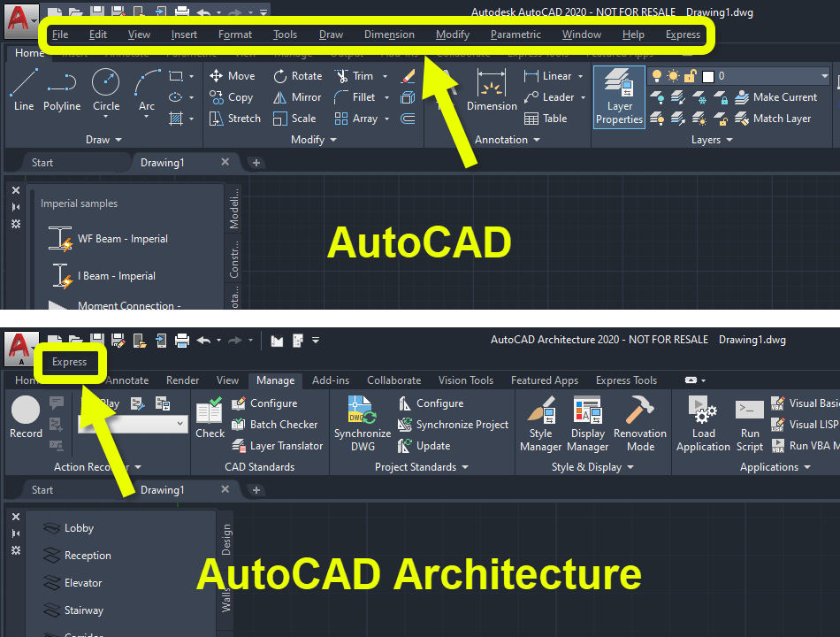Viewport: 840px width, 637px height.
Task: Toggle the layer lock padlock
Action: 690,76
